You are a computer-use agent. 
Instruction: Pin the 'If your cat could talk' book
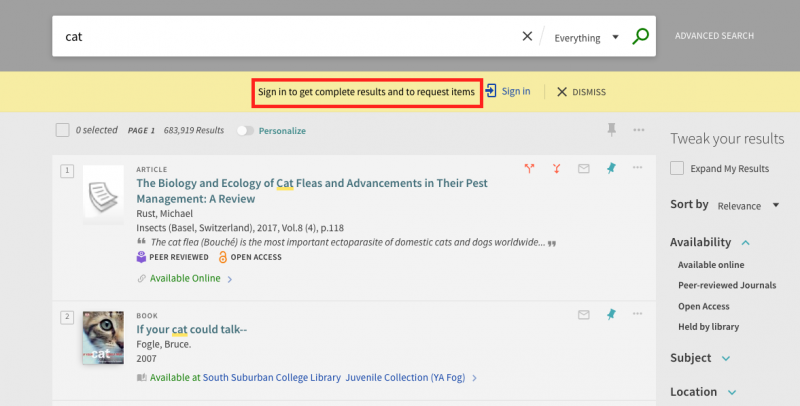(x=611, y=314)
